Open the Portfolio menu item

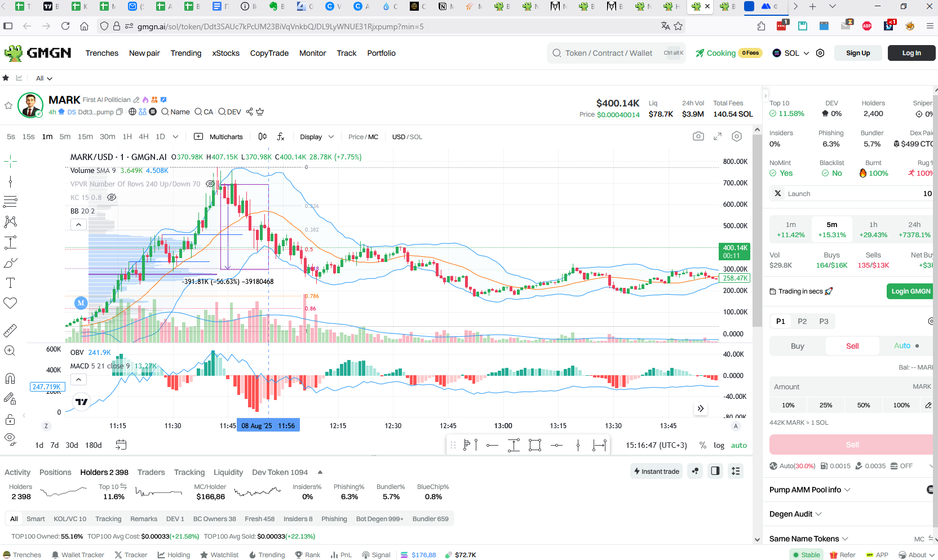click(x=381, y=53)
